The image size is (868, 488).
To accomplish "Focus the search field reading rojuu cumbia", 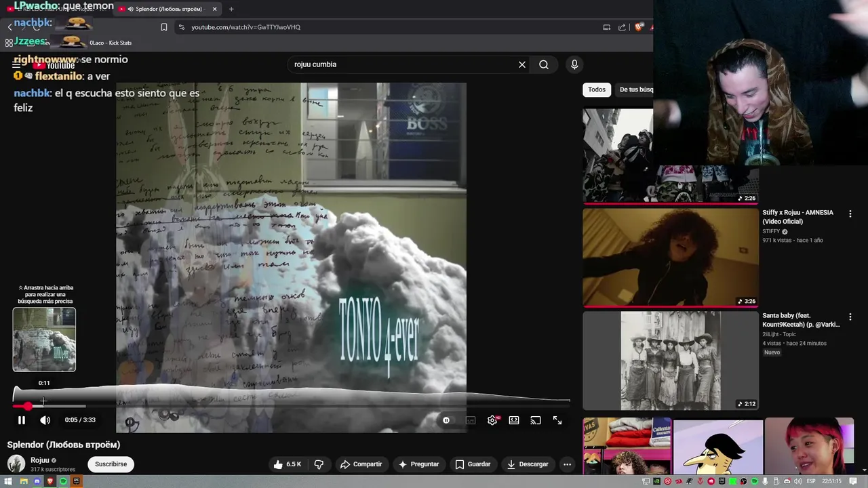I will (403, 64).
